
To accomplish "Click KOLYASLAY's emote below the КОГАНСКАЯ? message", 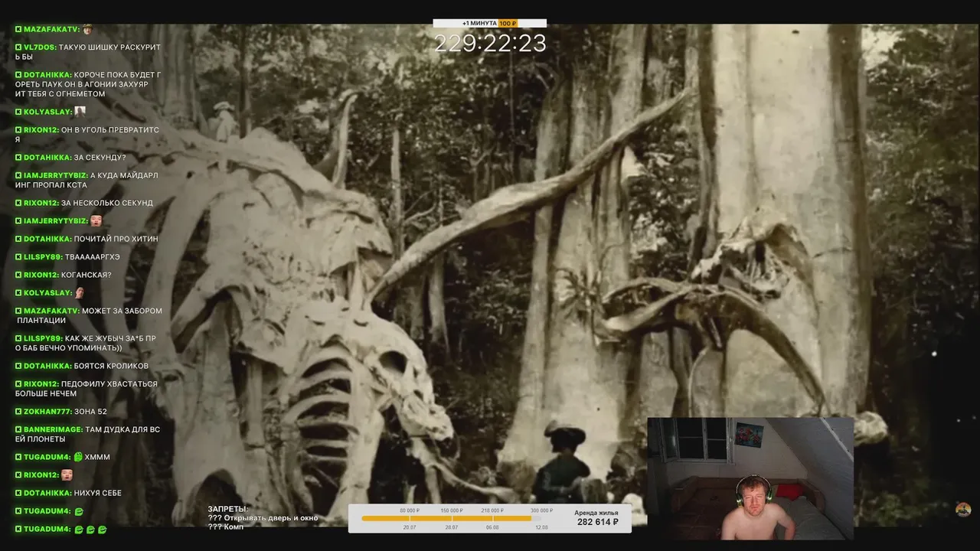I will [x=80, y=293].
